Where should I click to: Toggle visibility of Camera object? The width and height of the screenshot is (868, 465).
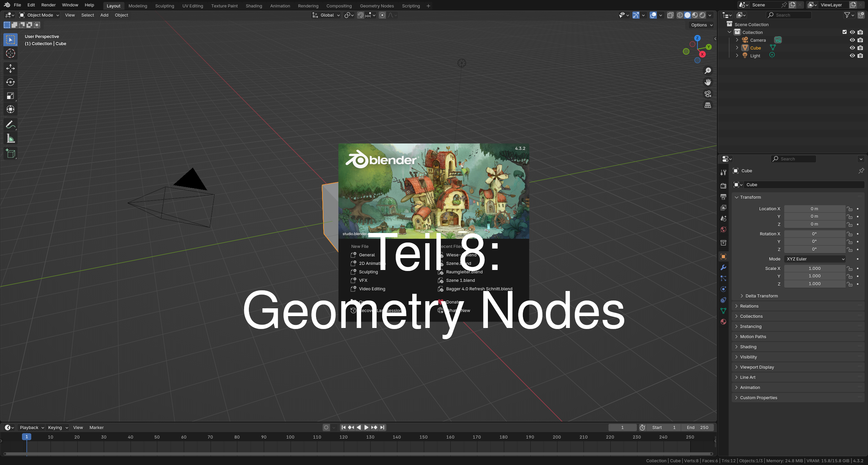point(852,40)
